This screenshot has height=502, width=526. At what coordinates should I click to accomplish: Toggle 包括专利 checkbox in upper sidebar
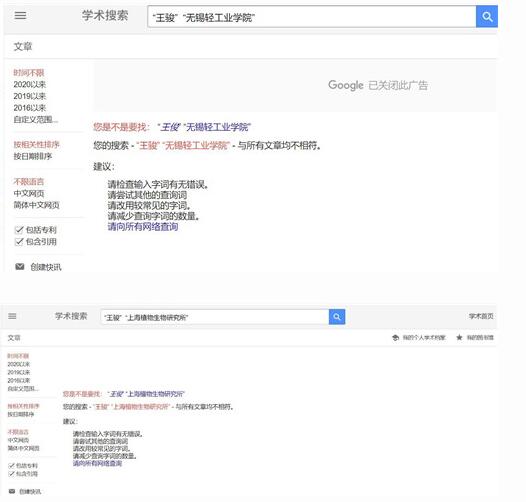tap(19, 230)
